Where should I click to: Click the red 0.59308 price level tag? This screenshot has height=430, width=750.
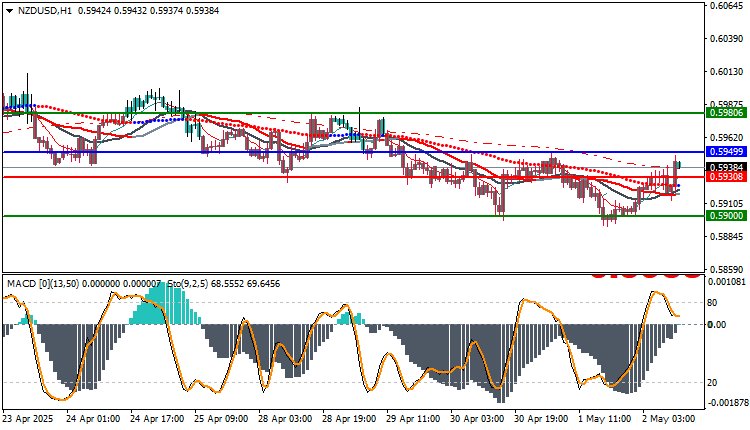click(727, 177)
